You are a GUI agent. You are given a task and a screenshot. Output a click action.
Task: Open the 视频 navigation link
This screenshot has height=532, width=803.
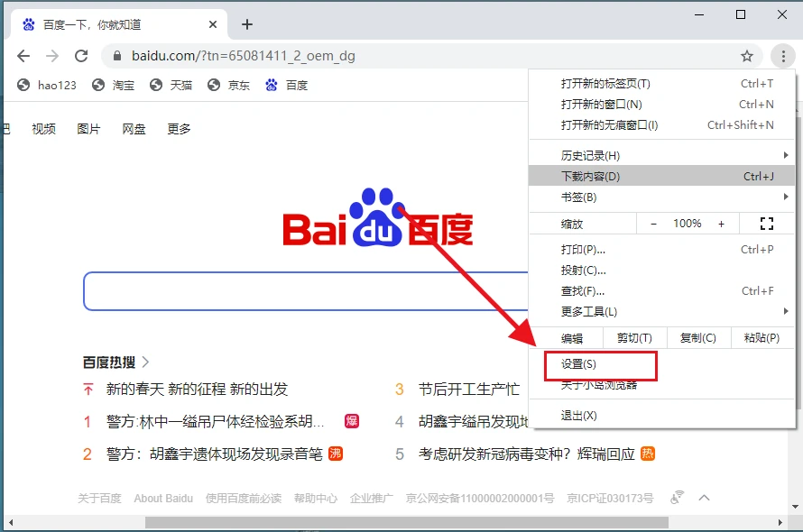[x=43, y=129]
